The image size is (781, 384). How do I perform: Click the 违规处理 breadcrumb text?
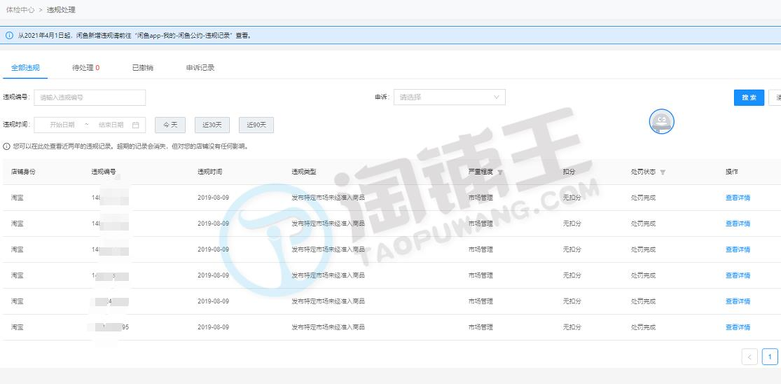pyautogui.click(x=61, y=9)
